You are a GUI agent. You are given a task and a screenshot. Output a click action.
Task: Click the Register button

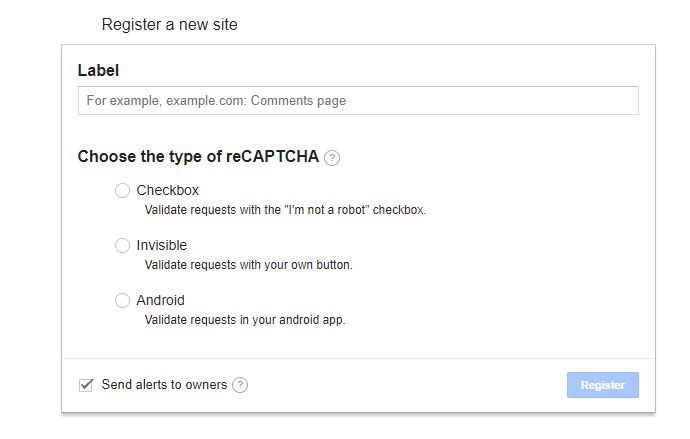click(602, 385)
